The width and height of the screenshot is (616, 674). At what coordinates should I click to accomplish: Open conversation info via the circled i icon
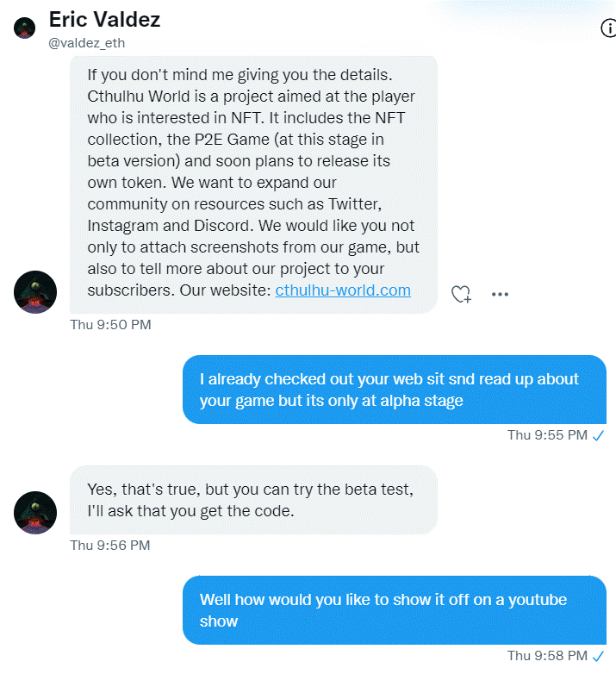pos(609,28)
